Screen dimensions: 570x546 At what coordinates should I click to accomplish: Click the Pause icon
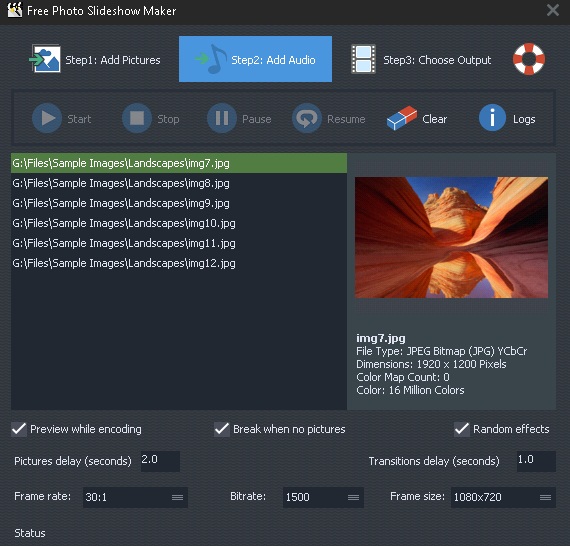coord(222,118)
